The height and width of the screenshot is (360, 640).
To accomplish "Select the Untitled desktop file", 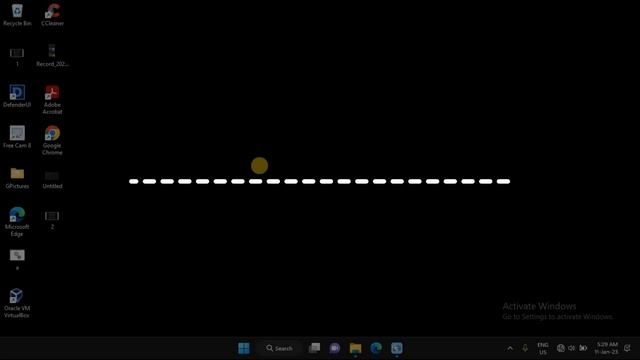I will click(x=52, y=180).
